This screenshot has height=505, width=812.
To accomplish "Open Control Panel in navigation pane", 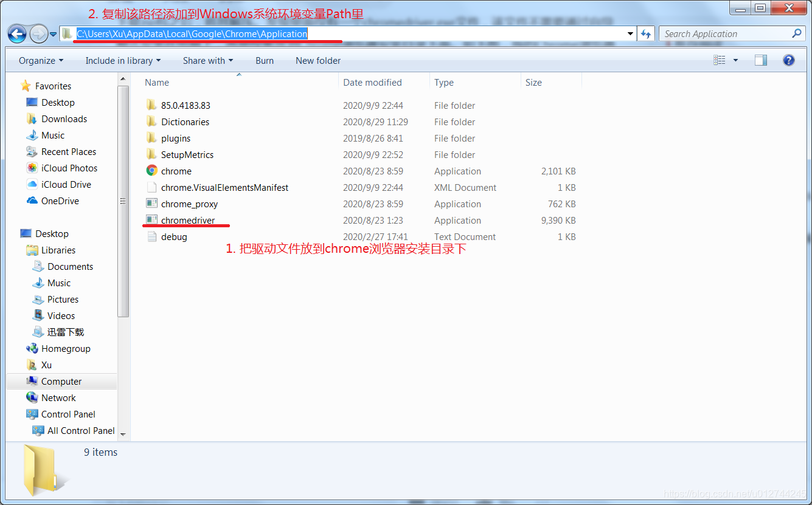I will point(68,414).
